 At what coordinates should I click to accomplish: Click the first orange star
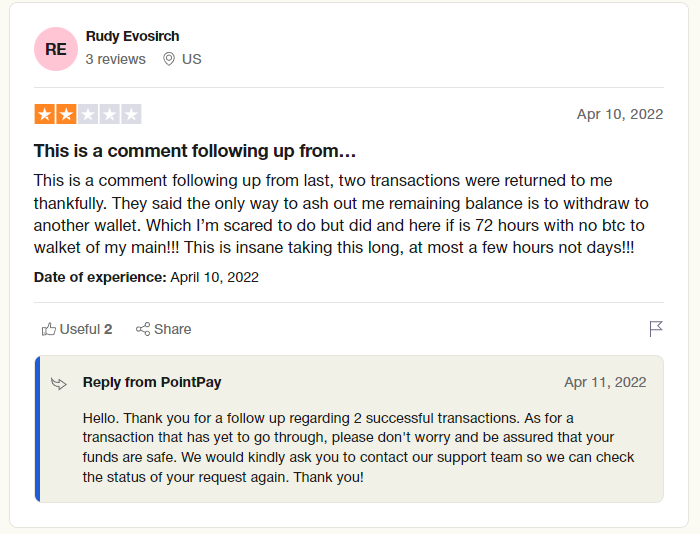pos(45,114)
